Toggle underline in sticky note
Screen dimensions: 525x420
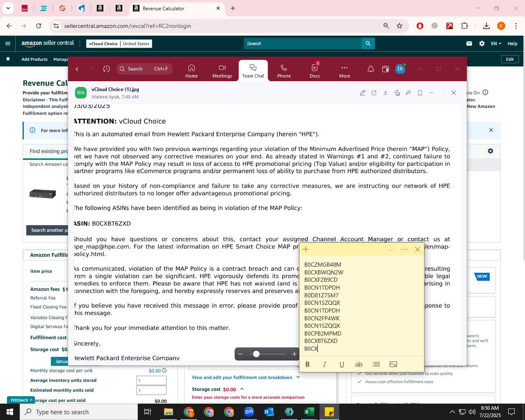coord(342,364)
